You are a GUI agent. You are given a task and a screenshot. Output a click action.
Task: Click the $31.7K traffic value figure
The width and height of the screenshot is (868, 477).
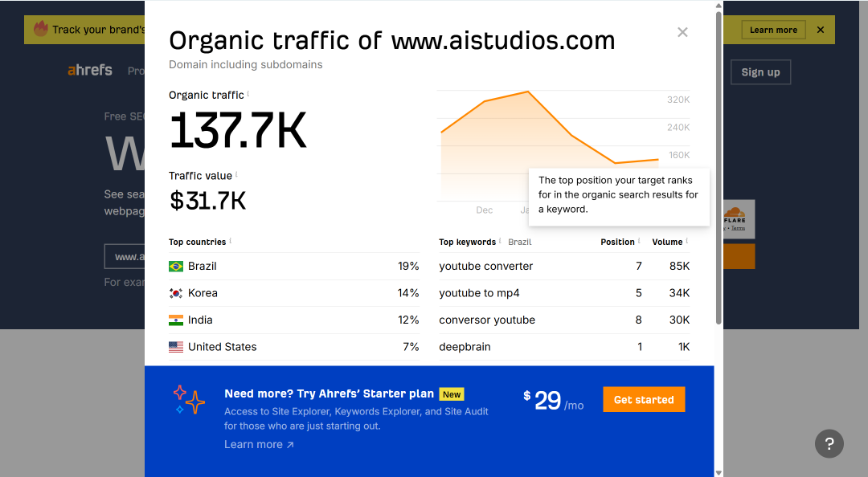(207, 200)
